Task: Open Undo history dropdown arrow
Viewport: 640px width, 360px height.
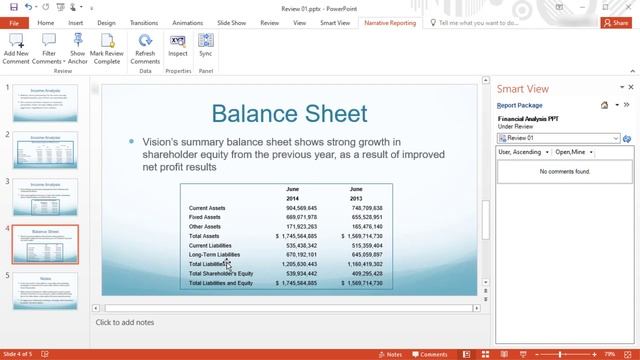Action: (36, 7)
